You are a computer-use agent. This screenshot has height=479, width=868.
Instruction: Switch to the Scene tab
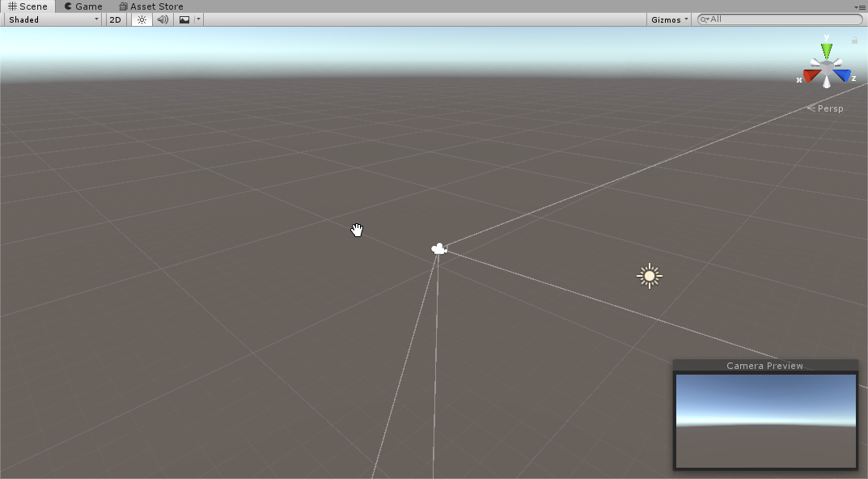coord(28,6)
